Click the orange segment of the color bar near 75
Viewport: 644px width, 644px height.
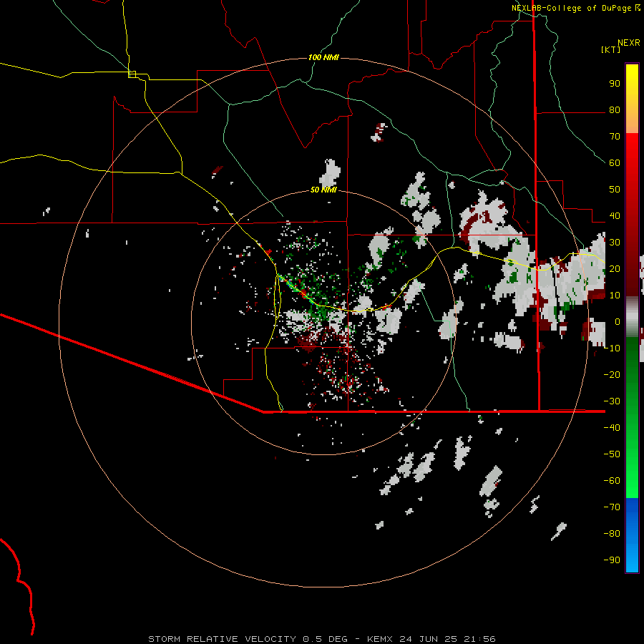pos(632,122)
